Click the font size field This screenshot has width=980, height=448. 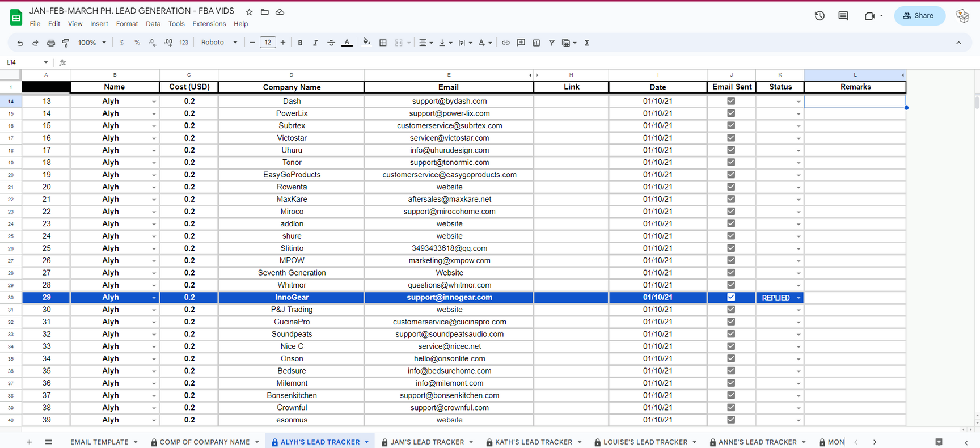click(x=268, y=43)
